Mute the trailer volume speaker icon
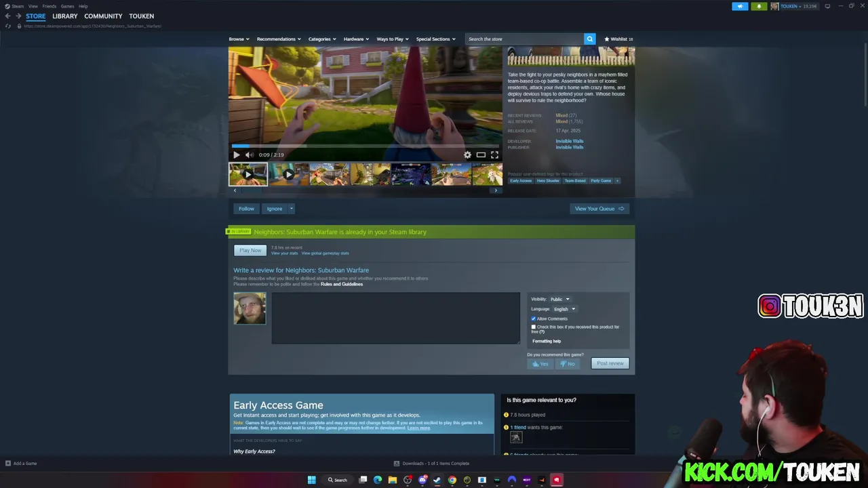The height and width of the screenshot is (488, 868). (250, 155)
